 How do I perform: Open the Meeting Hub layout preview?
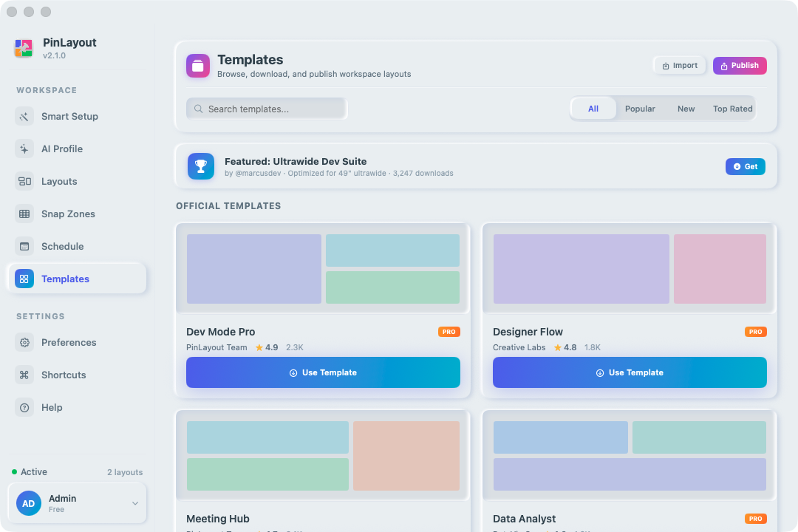323,456
